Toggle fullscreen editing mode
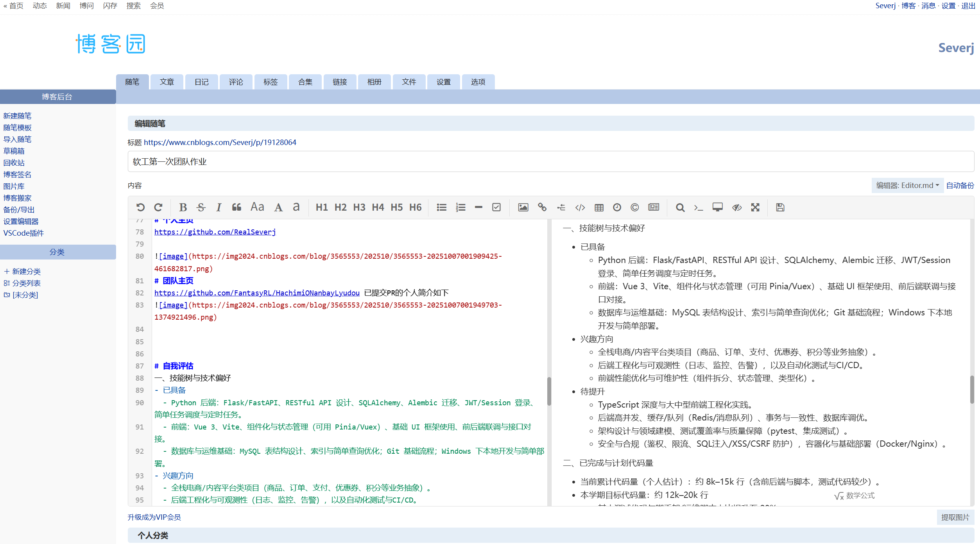980x544 pixels. (x=755, y=208)
